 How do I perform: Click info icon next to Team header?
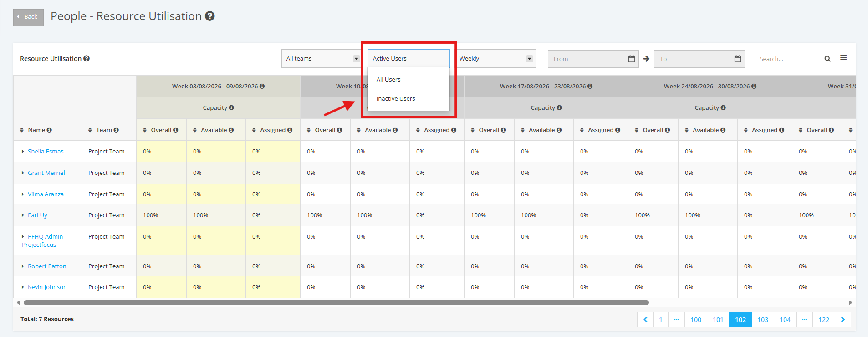coord(116,130)
